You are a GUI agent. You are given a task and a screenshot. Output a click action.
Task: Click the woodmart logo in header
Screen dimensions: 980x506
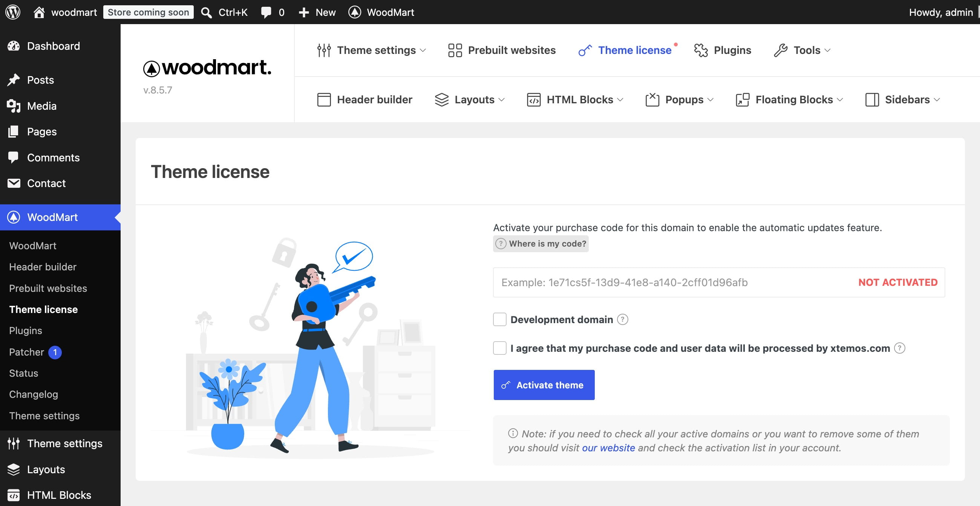[x=207, y=68]
